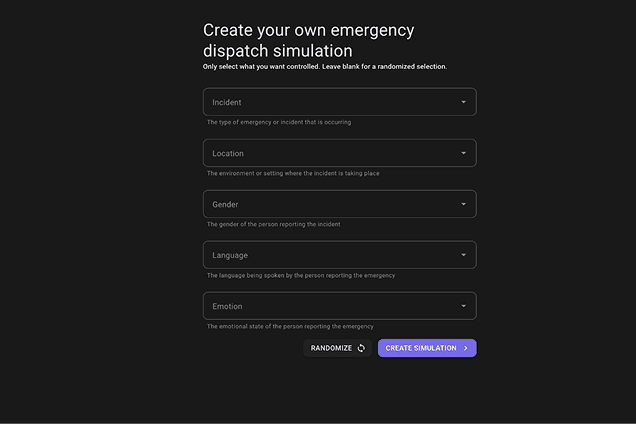
Task: Click the Emotion dropdown arrow icon
Action: pyautogui.click(x=464, y=306)
